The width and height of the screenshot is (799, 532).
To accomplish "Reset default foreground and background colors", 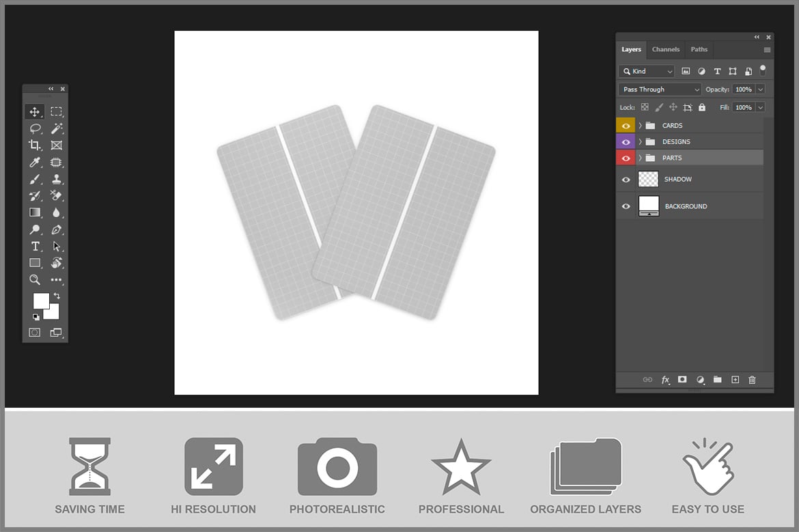I will [x=36, y=317].
